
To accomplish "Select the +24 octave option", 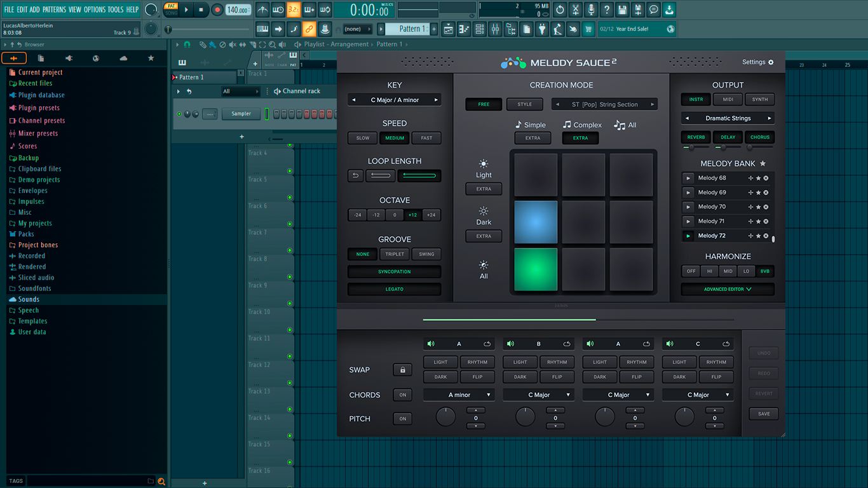I will click(431, 215).
